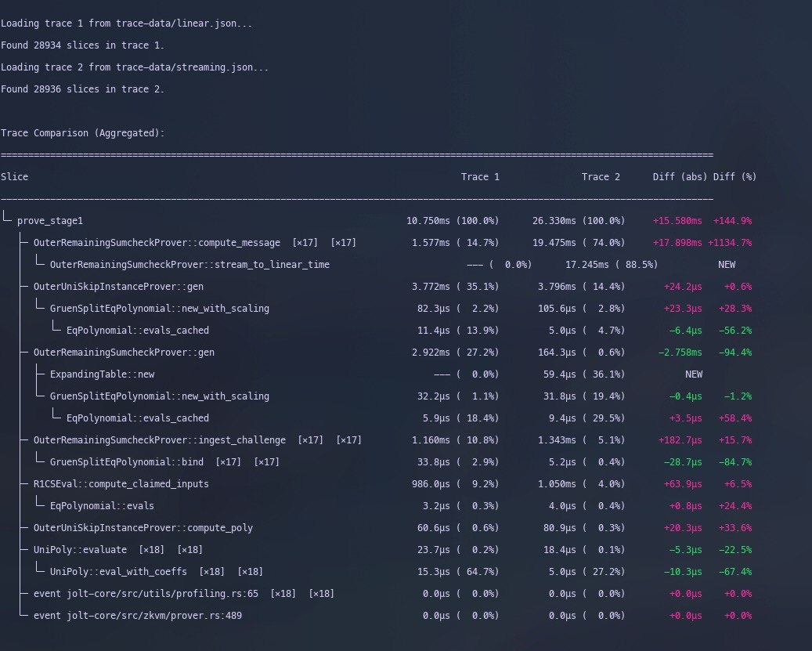Click the Trace 1 column header
This screenshot has height=651, width=812.
[x=480, y=177]
